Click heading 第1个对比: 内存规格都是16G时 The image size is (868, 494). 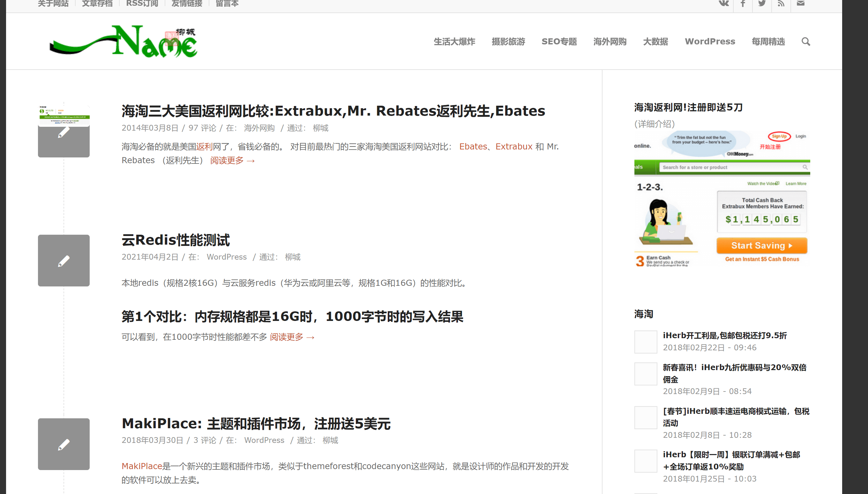point(292,316)
